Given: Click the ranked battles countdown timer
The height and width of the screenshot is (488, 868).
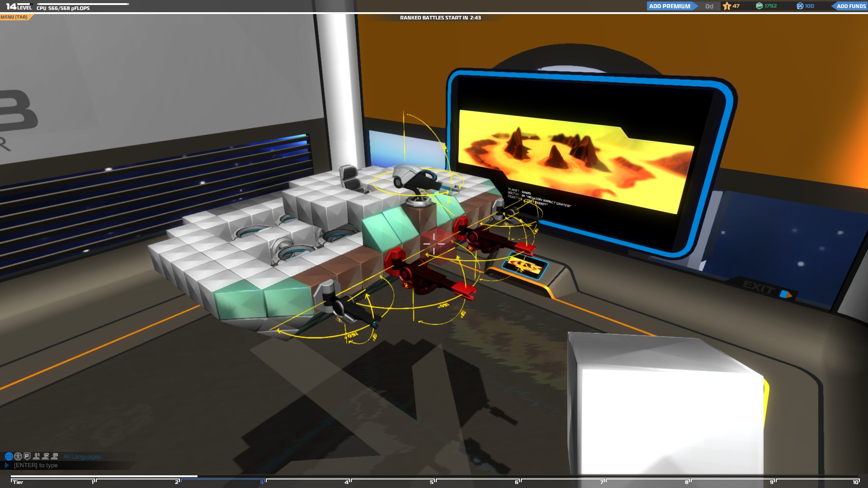Looking at the screenshot, I should (440, 18).
